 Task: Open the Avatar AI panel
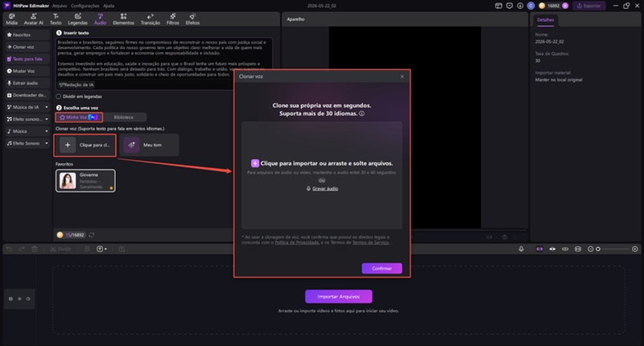33,19
